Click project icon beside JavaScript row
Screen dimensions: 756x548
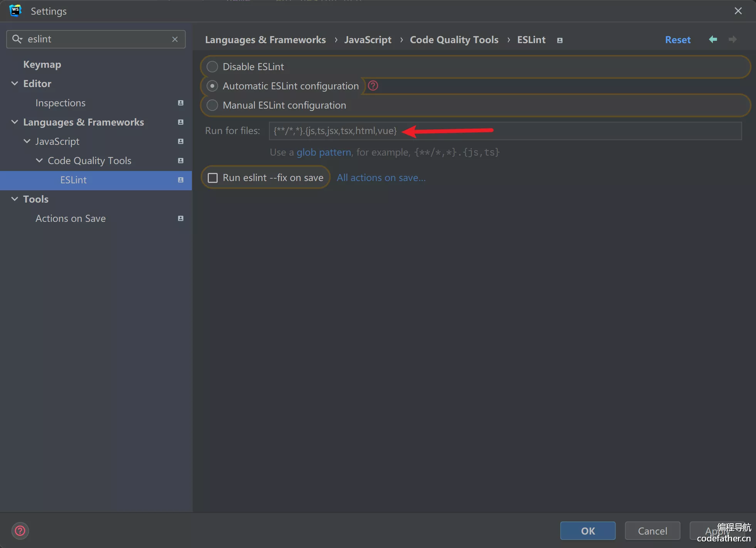click(180, 141)
